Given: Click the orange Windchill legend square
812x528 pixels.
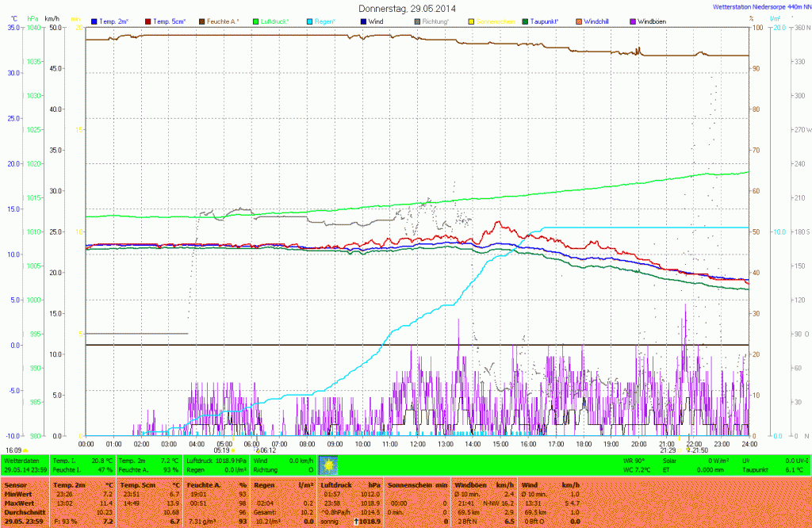Looking at the screenshot, I should click(578, 21).
